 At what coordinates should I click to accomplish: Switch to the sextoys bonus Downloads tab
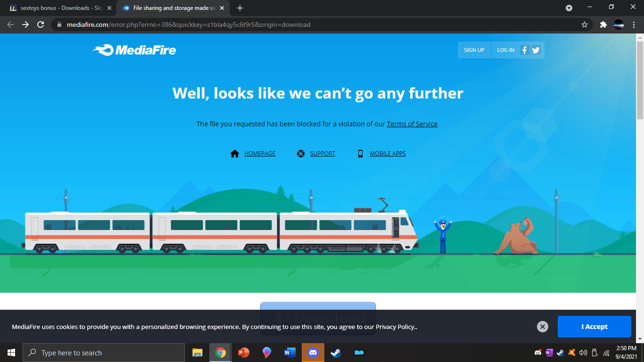pos(60,8)
